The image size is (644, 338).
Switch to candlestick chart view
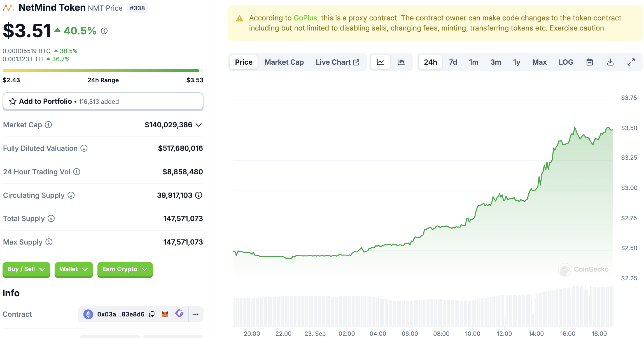(401, 62)
